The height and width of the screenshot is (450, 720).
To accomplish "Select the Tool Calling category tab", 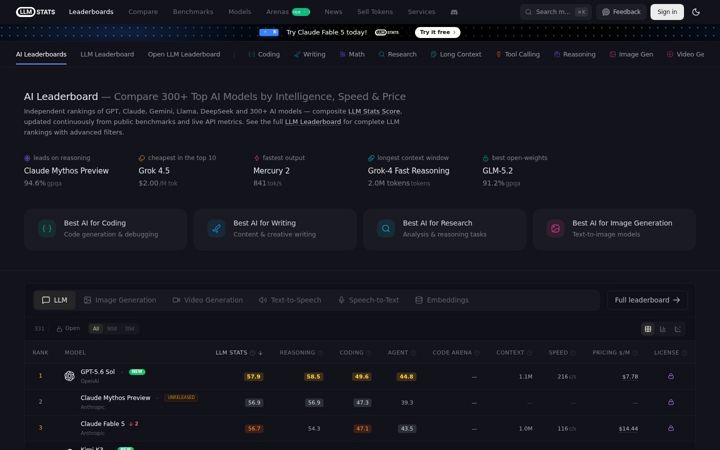I will coord(518,54).
